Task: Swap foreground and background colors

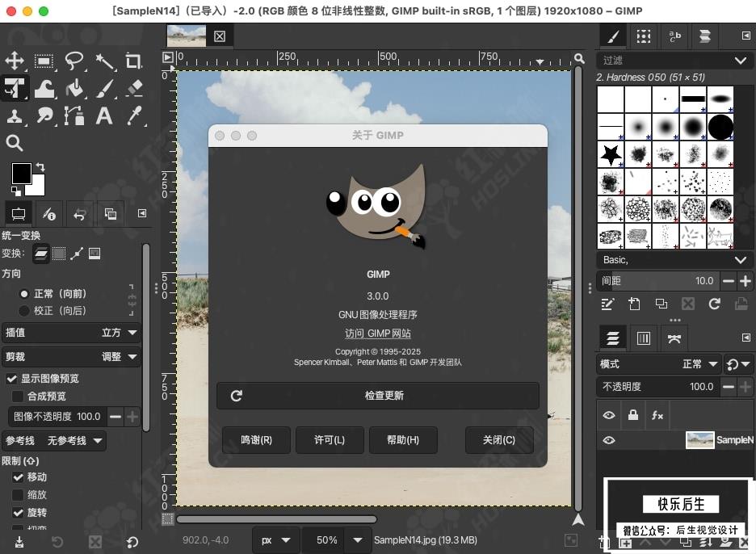Action: (x=40, y=167)
